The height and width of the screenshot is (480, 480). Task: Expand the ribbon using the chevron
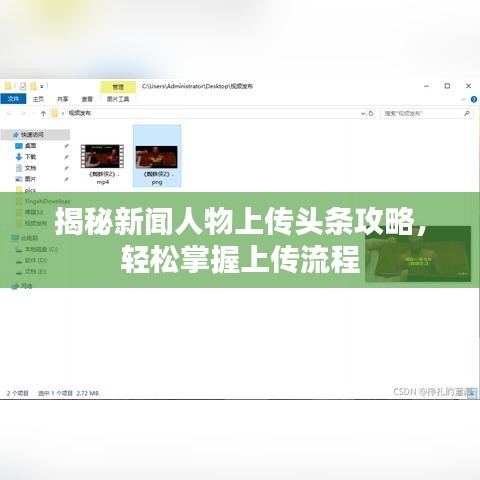point(464,99)
